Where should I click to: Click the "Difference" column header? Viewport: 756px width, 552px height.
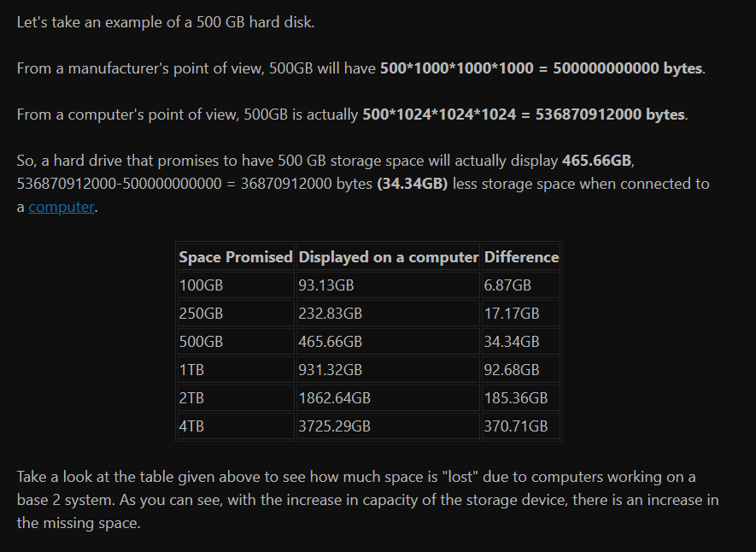click(521, 257)
